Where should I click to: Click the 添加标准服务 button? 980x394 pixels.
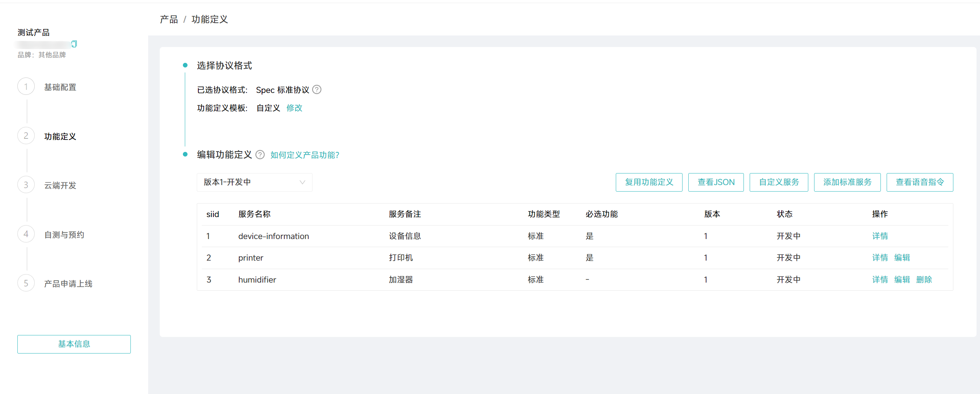[847, 182]
